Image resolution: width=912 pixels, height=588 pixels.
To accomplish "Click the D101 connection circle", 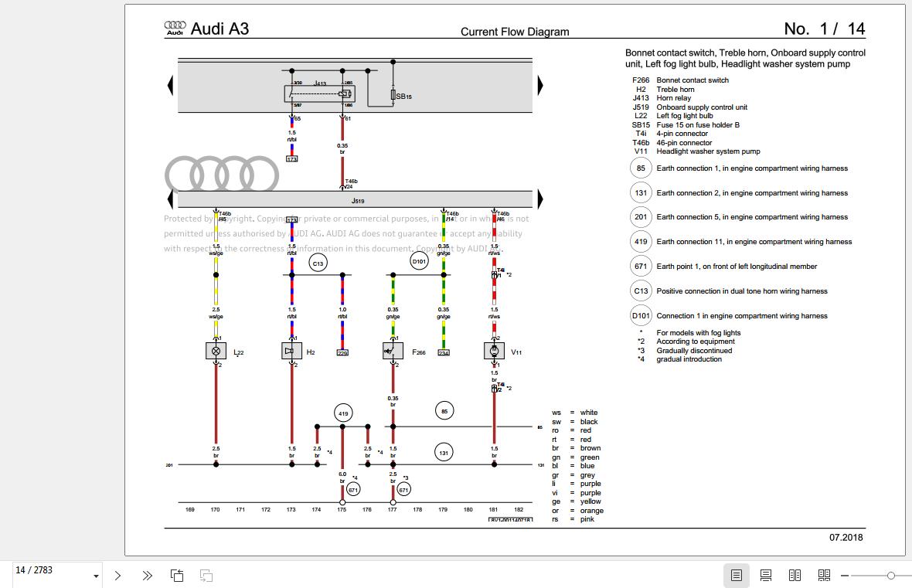I will click(419, 260).
